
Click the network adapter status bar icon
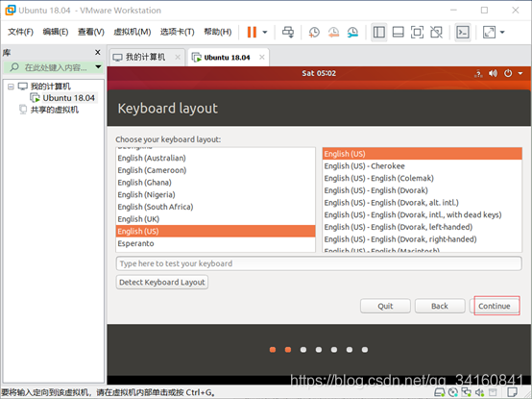tap(466, 392)
